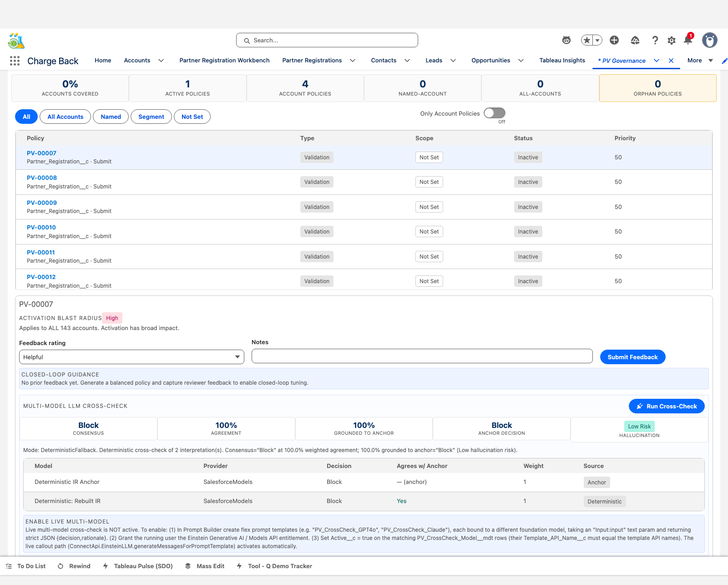Click the Rewind utility icon
The height and width of the screenshot is (585, 728).
tap(61, 566)
